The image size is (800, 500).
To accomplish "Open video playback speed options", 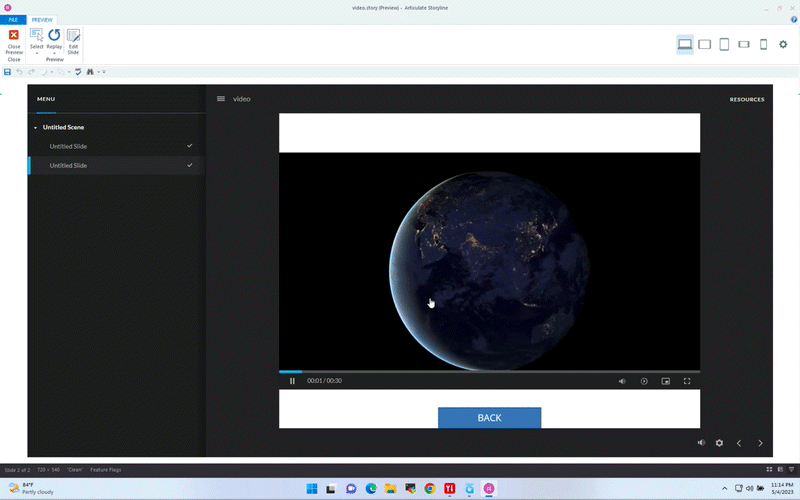I will tap(644, 381).
